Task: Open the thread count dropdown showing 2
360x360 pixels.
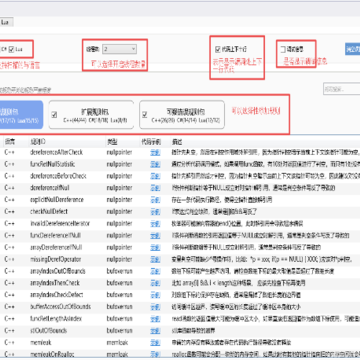Action: (x=119, y=49)
